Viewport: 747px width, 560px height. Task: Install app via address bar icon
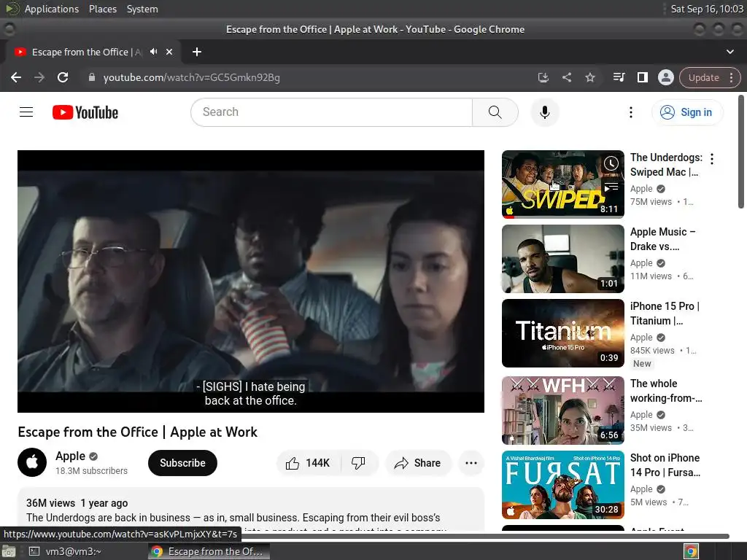[543, 77]
